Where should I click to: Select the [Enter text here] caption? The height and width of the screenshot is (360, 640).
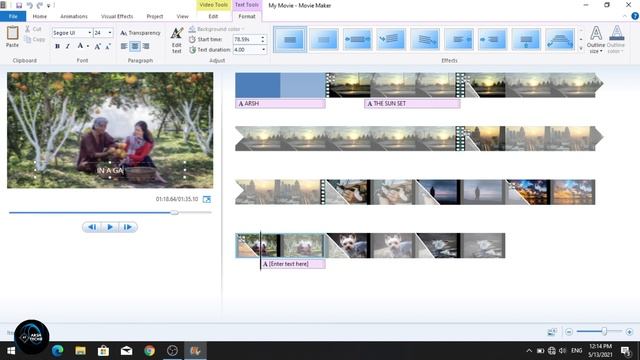pos(293,264)
